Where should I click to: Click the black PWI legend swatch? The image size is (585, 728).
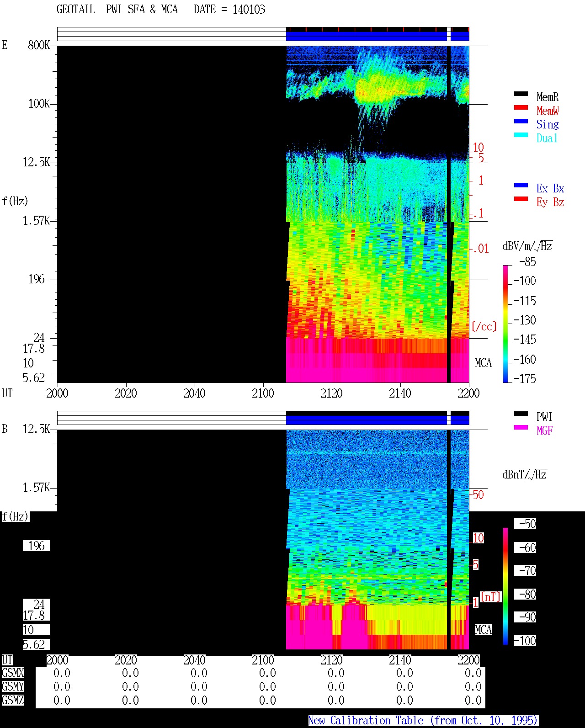click(521, 414)
